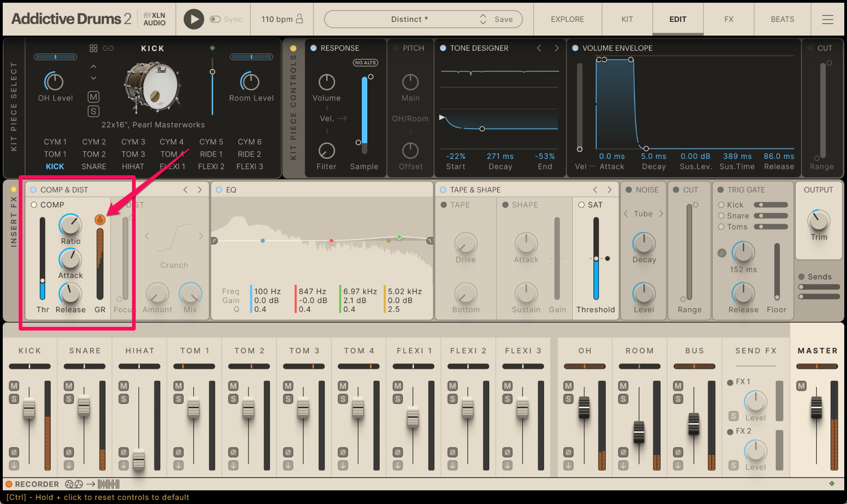This screenshot has width=847, height=504.
Task: Save the current preset
Action: click(503, 19)
